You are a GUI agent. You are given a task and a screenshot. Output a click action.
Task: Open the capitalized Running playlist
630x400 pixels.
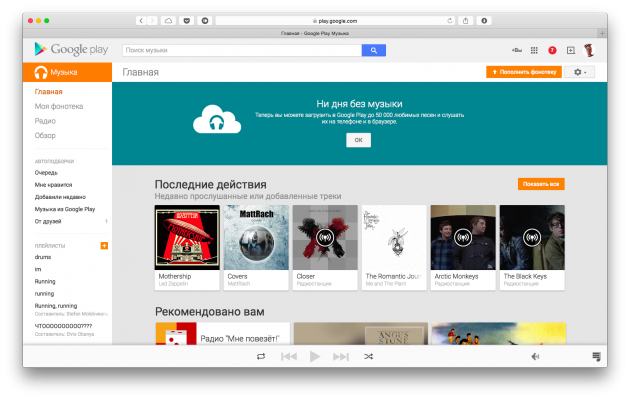pyautogui.click(x=45, y=281)
